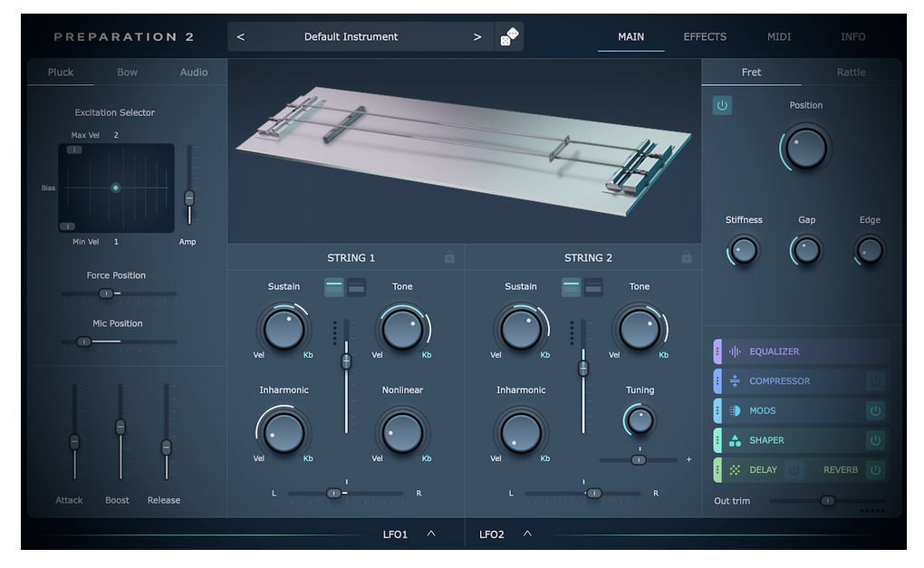The height and width of the screenshot is (568, 924).
Task: Click String 1 level dots handle
Action: pyautogui.click(x=334, y=332)
